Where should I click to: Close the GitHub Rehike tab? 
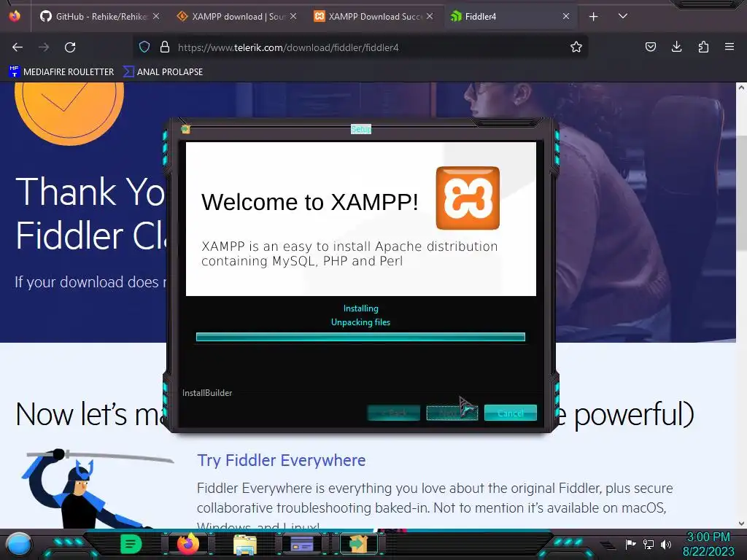(x=156, y=16)
